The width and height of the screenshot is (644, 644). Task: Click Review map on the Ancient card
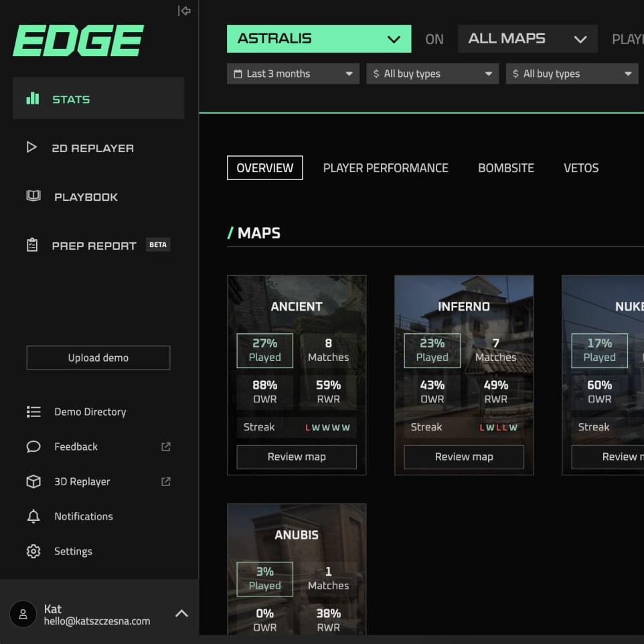[297, 457]
